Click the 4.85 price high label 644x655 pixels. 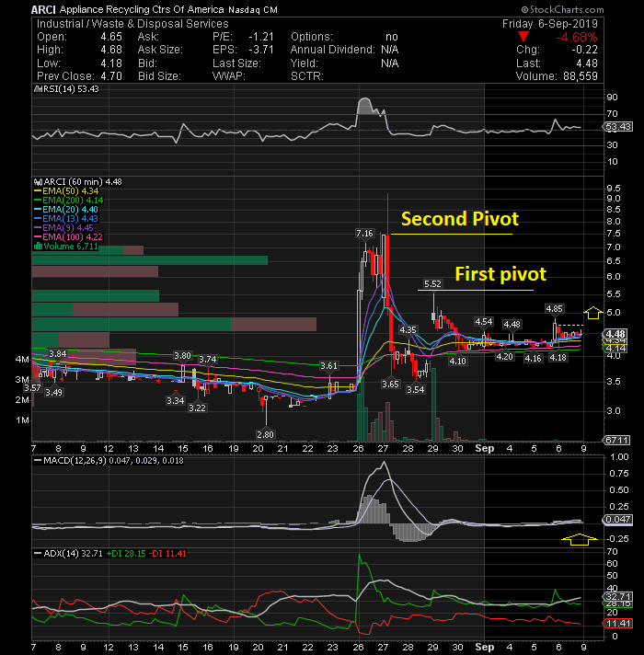(554, 309)
